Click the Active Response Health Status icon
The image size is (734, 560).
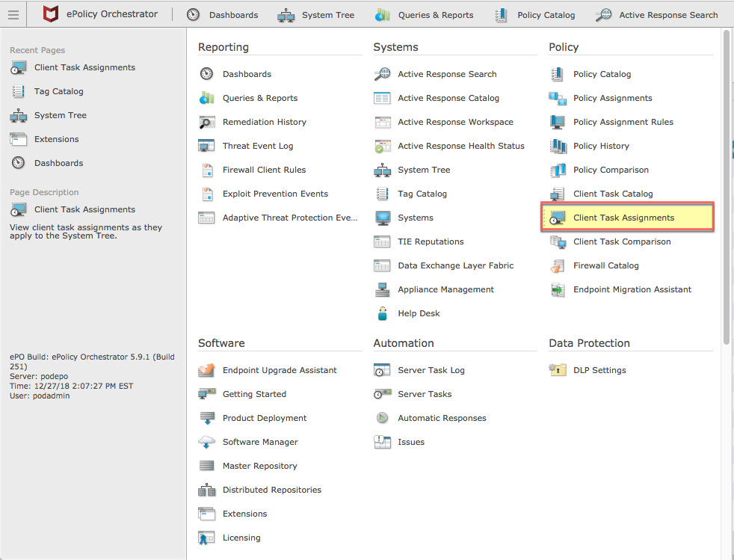point(382,146)
